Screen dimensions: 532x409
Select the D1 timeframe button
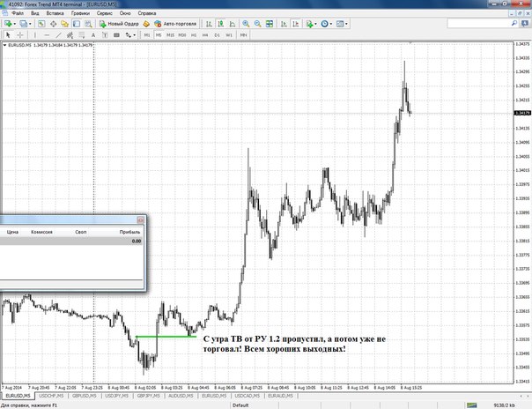pos(218,35)
